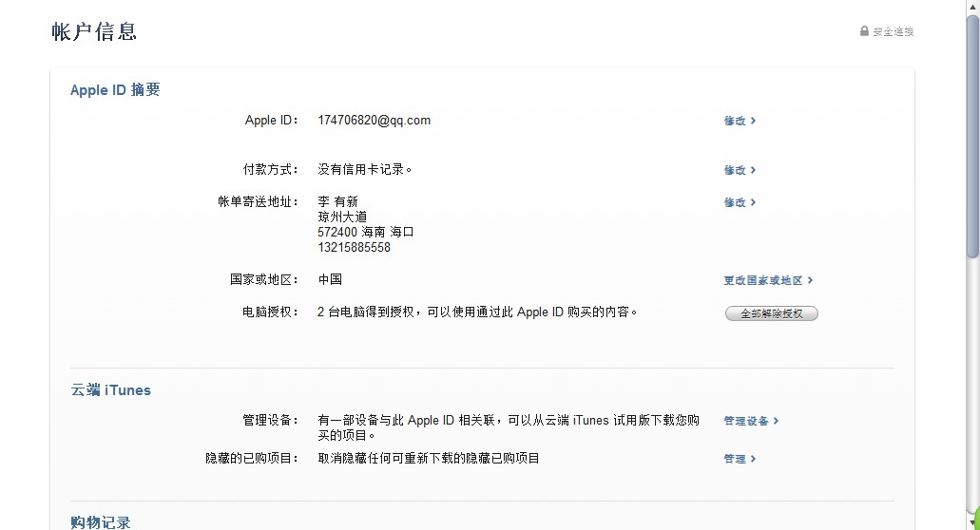Click the scrollbar down arrow
This screenshot has width=980, height=530.
pyautogui.click(x=972, y=522)
